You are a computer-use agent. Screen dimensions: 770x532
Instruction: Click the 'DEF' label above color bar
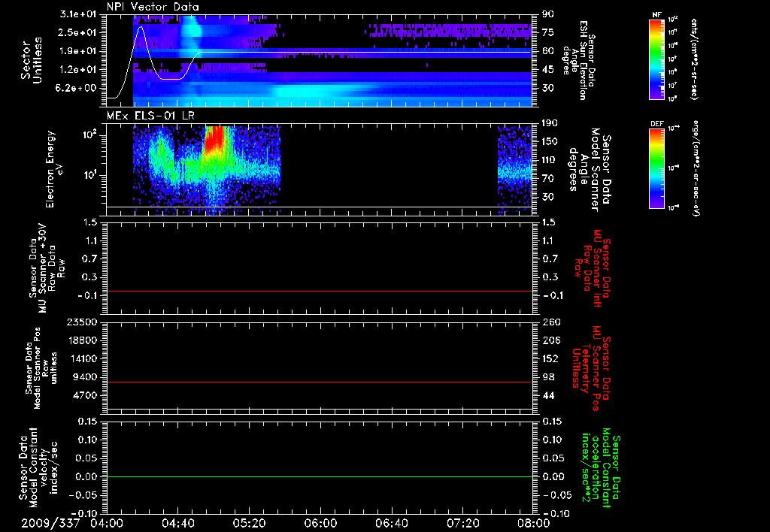(657, 124)
